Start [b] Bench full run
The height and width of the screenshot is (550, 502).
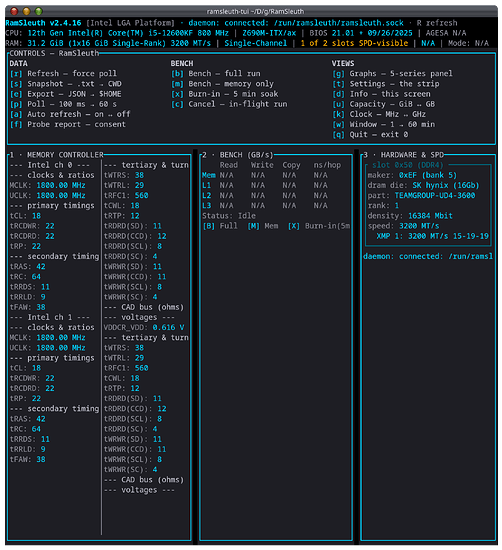(x=216, y=74)
